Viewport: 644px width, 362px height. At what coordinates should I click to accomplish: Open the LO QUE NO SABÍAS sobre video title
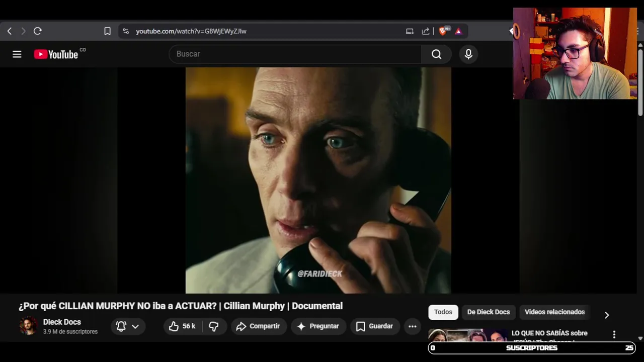pyautogui.click(x=549, y=333)
